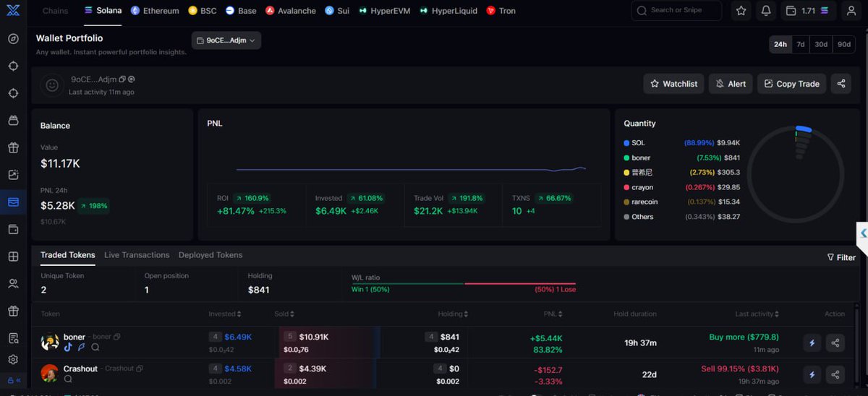This screenshot has height=396, width=868.
Task: Open the 1.71 SOL wallet balance menu
Action: point(809,11)
